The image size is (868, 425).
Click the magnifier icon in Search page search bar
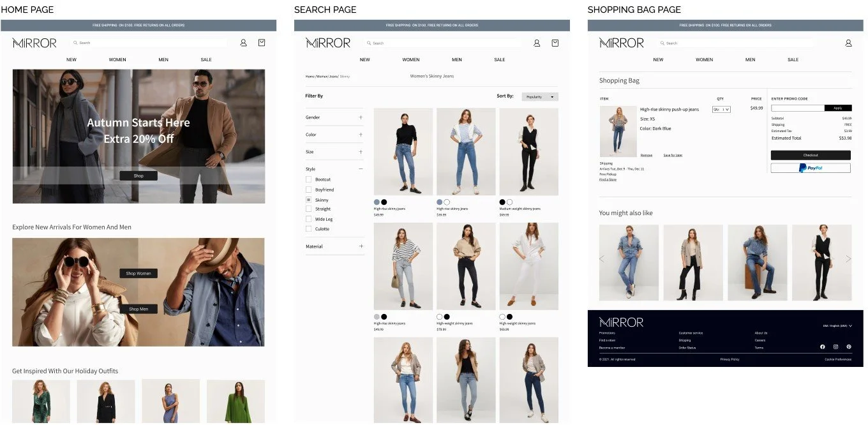coord(369,43)
